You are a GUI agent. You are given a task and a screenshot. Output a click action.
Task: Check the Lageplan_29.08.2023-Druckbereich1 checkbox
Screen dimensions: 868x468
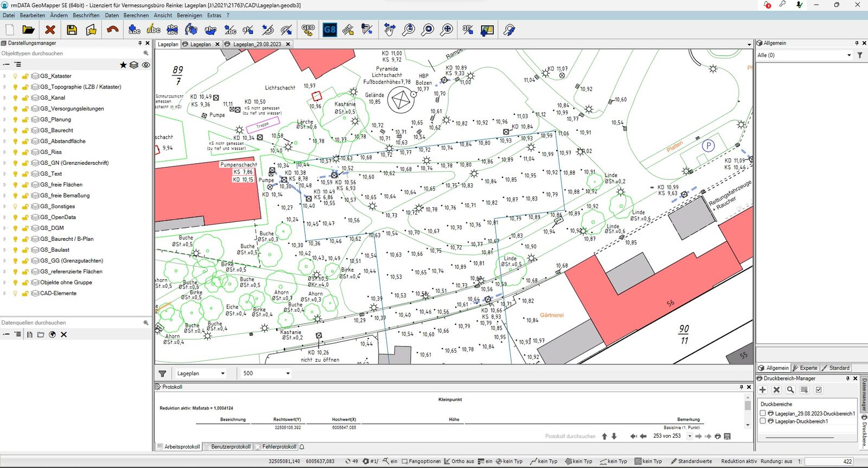click(763, 413)
